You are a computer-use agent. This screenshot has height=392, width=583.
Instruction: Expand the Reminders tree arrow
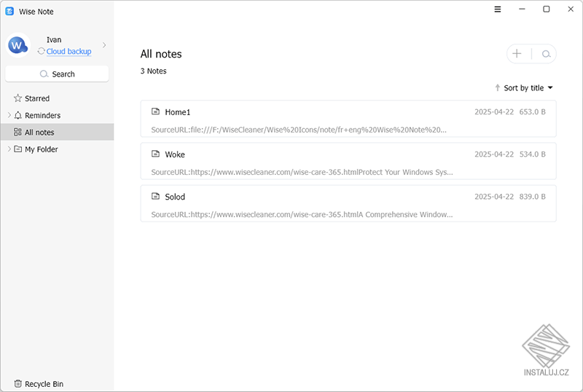[x=9, y=115]
